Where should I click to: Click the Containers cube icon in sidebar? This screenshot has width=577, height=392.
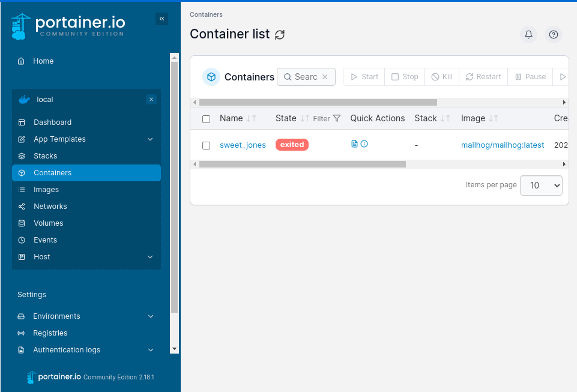coord(22,173)
